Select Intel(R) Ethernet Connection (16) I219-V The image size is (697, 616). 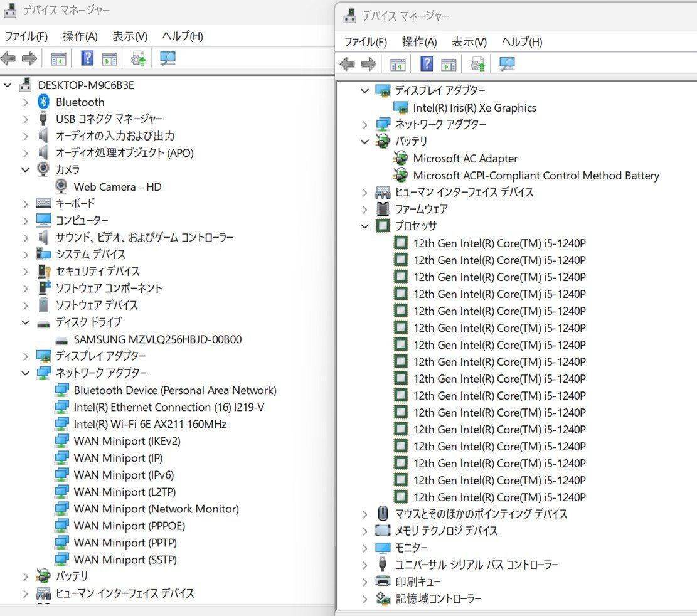point(169,407)
